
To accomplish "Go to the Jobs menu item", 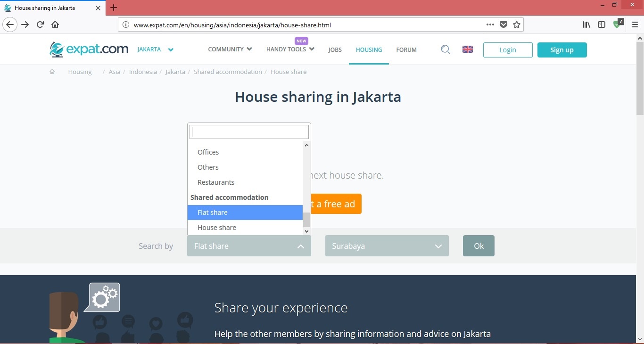I will coord(335,50).
